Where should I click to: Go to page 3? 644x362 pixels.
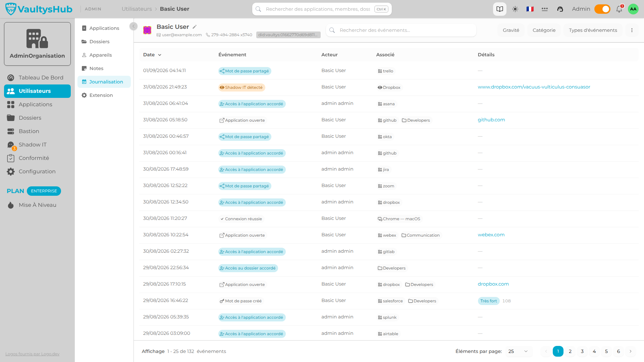tap(582, 351)
